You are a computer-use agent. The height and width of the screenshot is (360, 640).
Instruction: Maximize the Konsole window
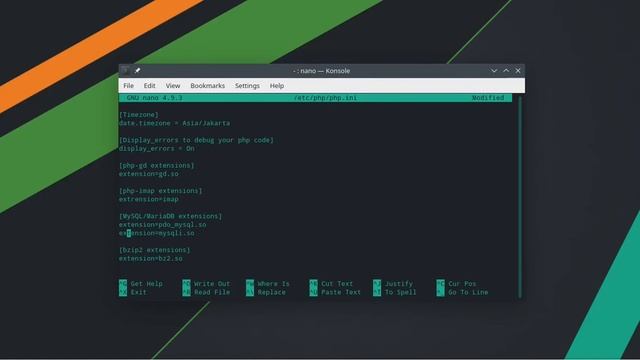coord(506,71)
